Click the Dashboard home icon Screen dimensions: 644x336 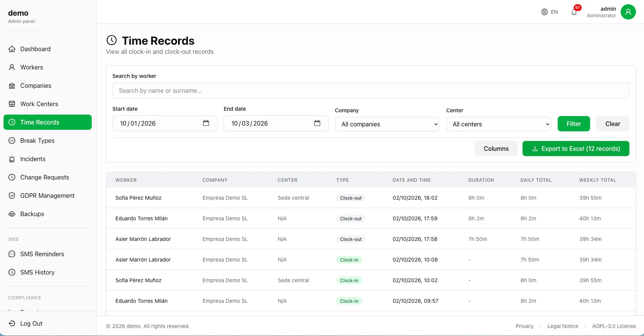12,49
